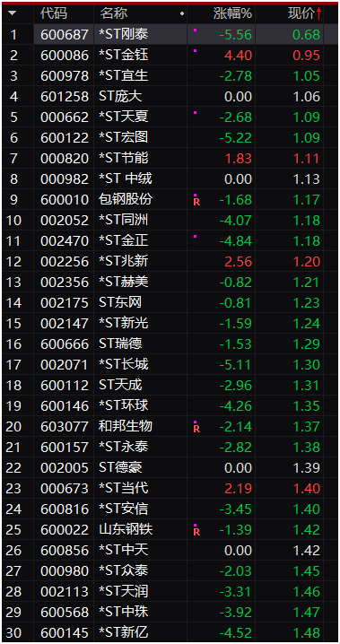Select stock name *ST新光
Image resolution: width=340 pixels, height=644 pixels.
tap(123, 323)
